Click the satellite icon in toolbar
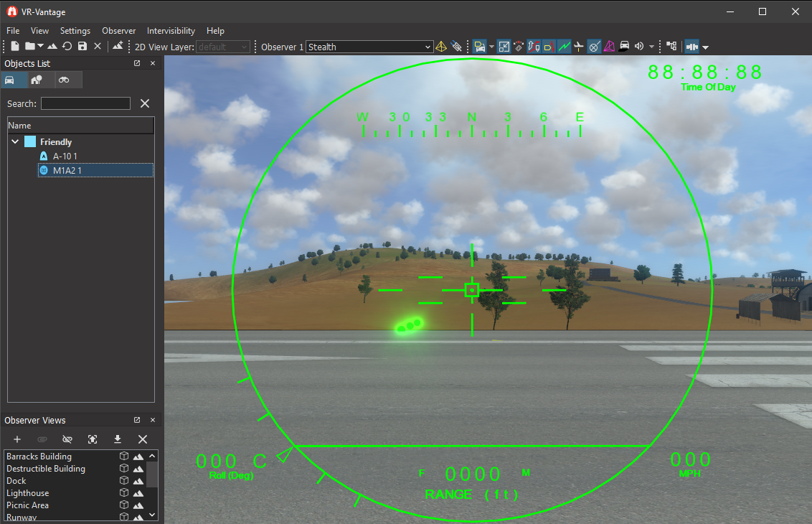This screenshot has height=524, width=812. (456, 47)
